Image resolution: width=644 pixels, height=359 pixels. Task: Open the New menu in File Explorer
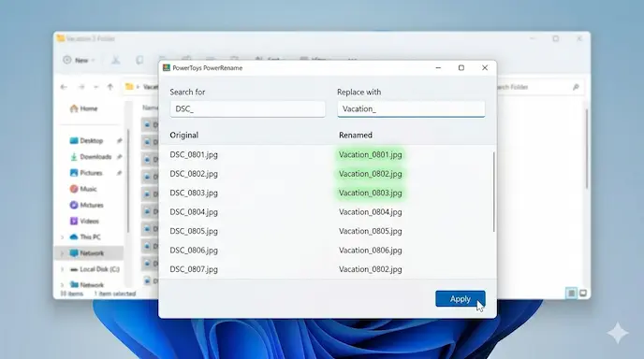[x=79, y=61]
